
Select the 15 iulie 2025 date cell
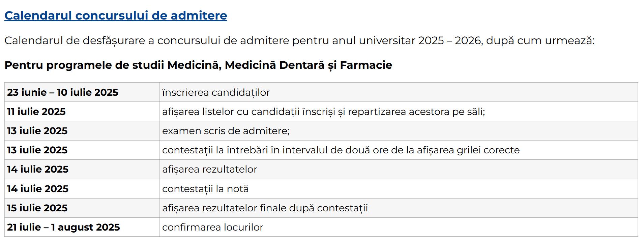(37, 208)
